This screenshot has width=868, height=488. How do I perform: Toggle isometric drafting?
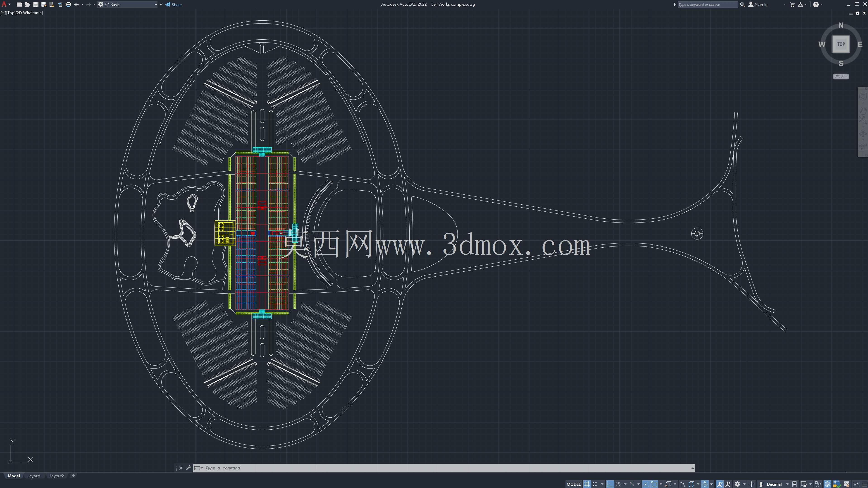[632, 484]
